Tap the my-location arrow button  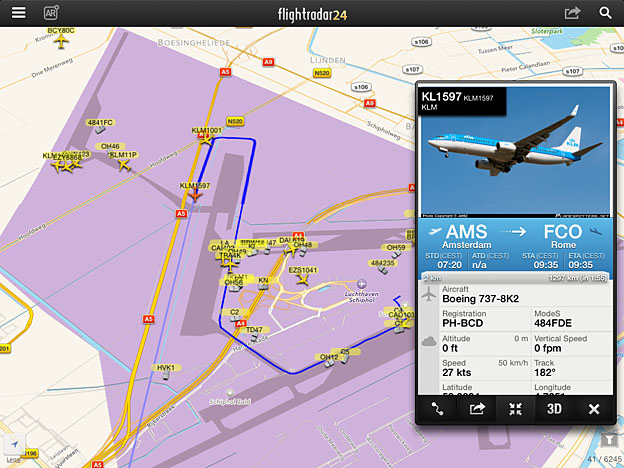coord(15,444)
